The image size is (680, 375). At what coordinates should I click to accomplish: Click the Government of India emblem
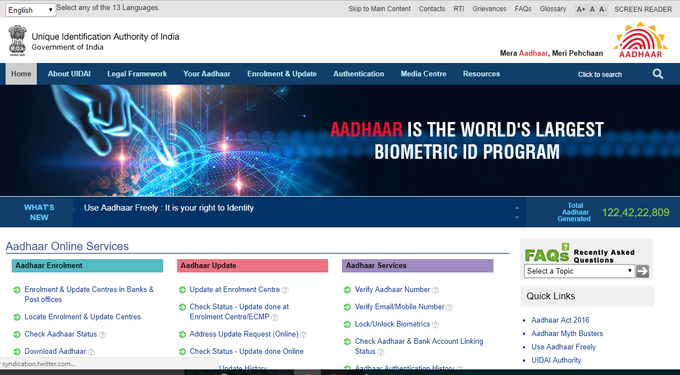tap(17, 40)
